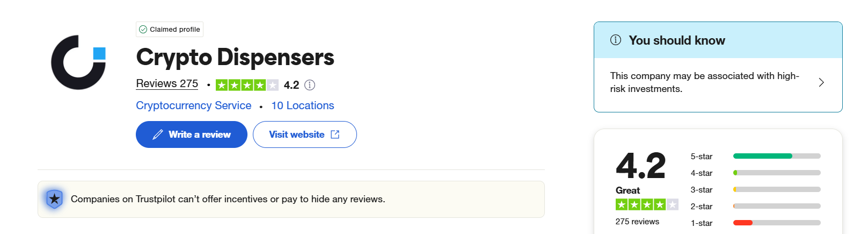This screenshot has width=868, height=234.
Task: Open the Cryptocurrency Service category link
Action: click(193, 106)
